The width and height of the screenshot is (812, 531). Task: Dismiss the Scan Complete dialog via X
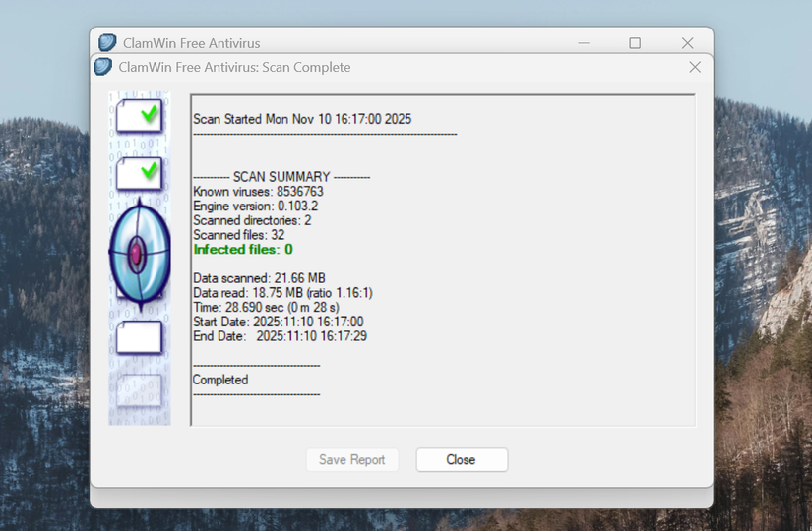(695, 67)
